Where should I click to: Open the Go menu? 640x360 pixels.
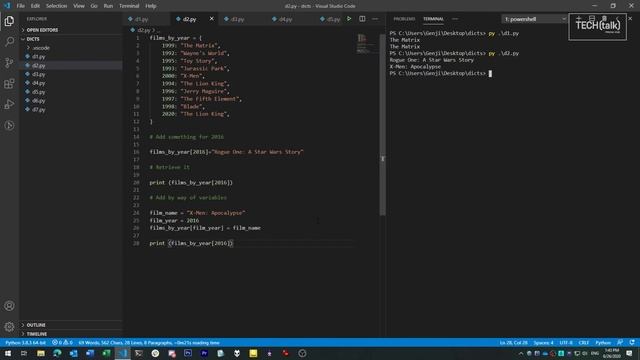tap(94, 6)
